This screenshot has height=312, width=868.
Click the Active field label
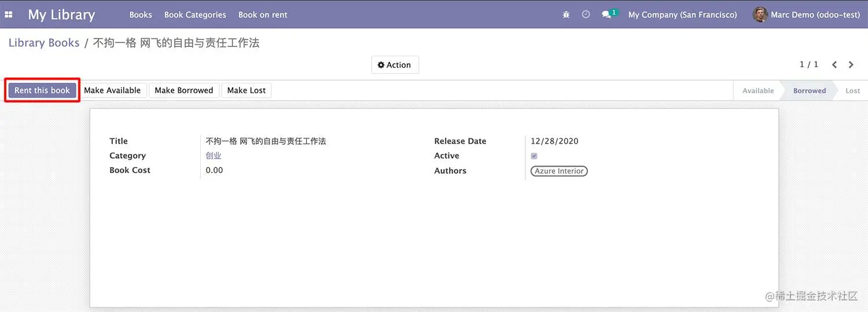pos(447,156)
